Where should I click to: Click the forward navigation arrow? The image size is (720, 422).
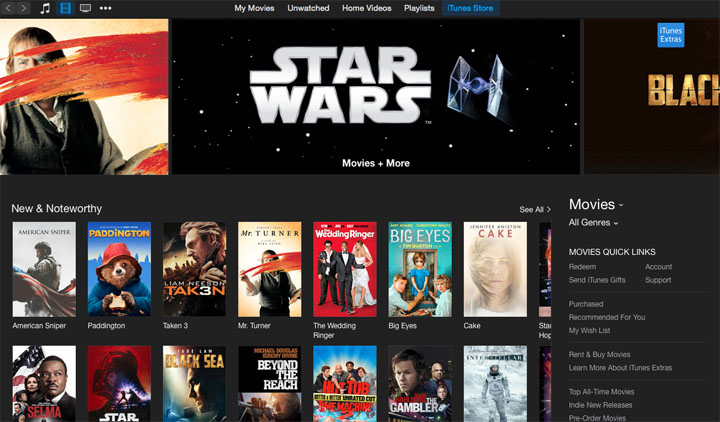(23, 8)
